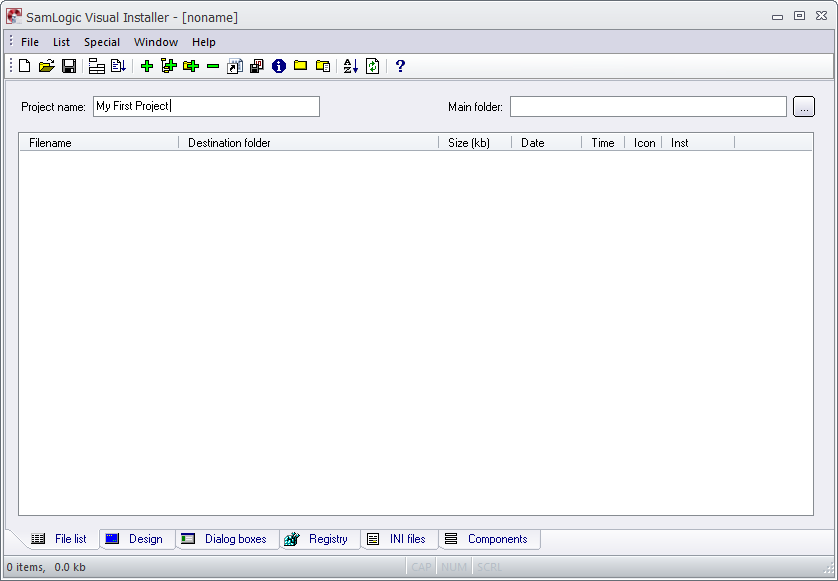
Task: Click the double floppy disk toolbar icon
Action: coord(257,66)
